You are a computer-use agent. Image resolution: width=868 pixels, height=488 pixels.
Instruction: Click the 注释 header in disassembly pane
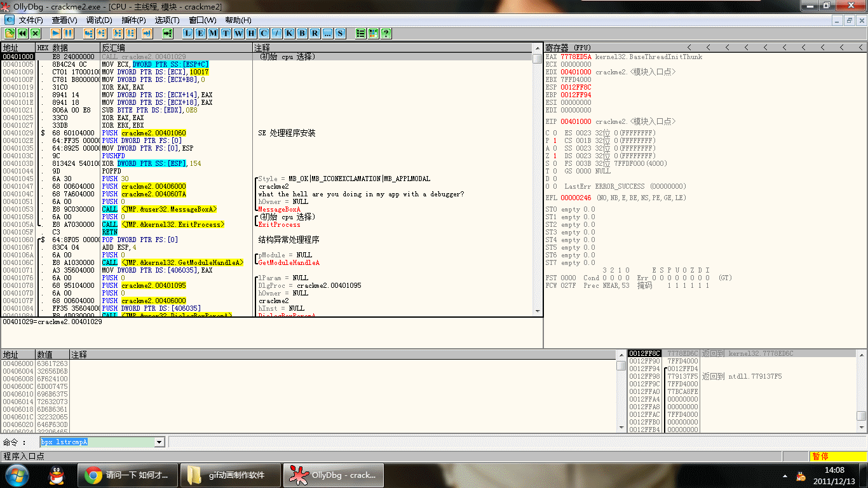tap(393, 48)
